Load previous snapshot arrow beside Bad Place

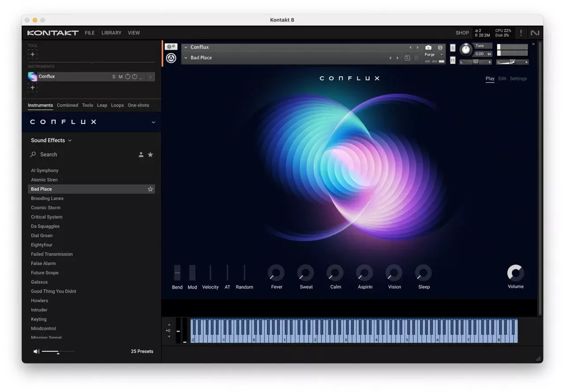coord(390,58)
